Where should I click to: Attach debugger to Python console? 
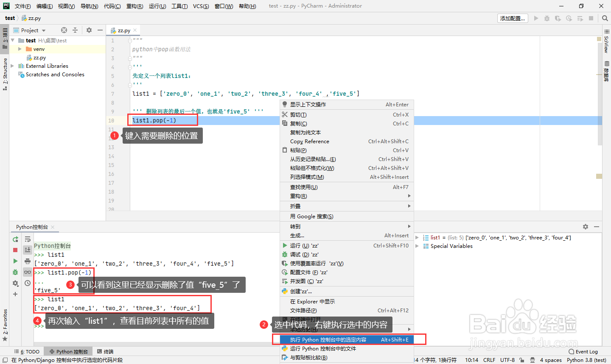tap(15, 272)
